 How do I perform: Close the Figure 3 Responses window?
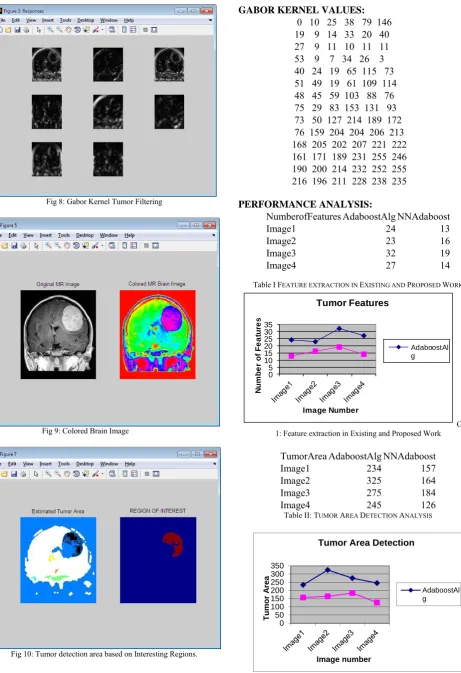point(207,11)
